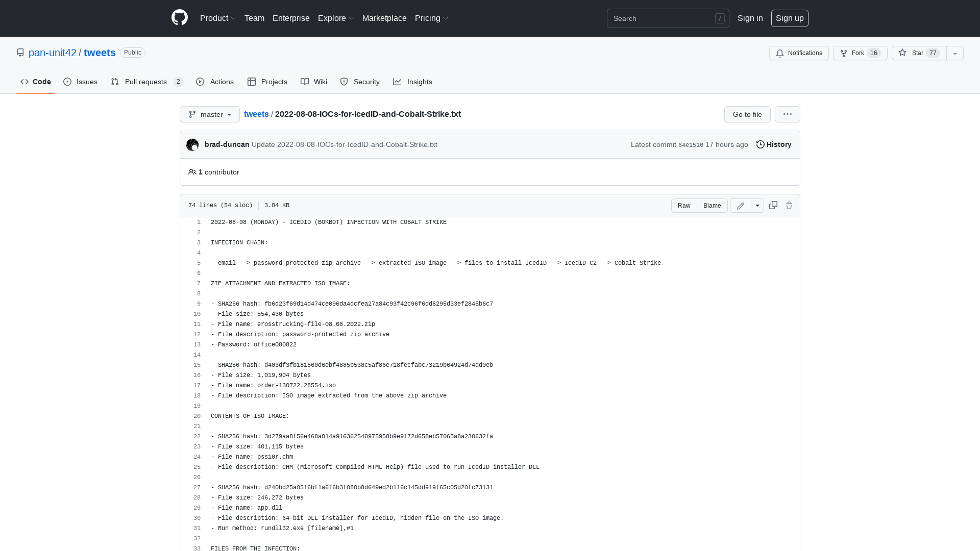The height and width of the screenshot is (551, 980).
Task: Open brad-duncan author link
Action: [227, 144]
